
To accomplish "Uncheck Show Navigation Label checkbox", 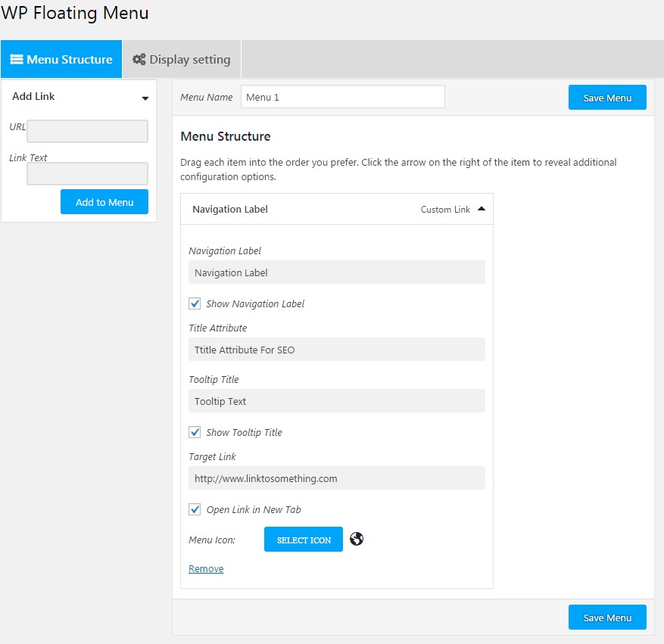I will (x=195, y=303).
